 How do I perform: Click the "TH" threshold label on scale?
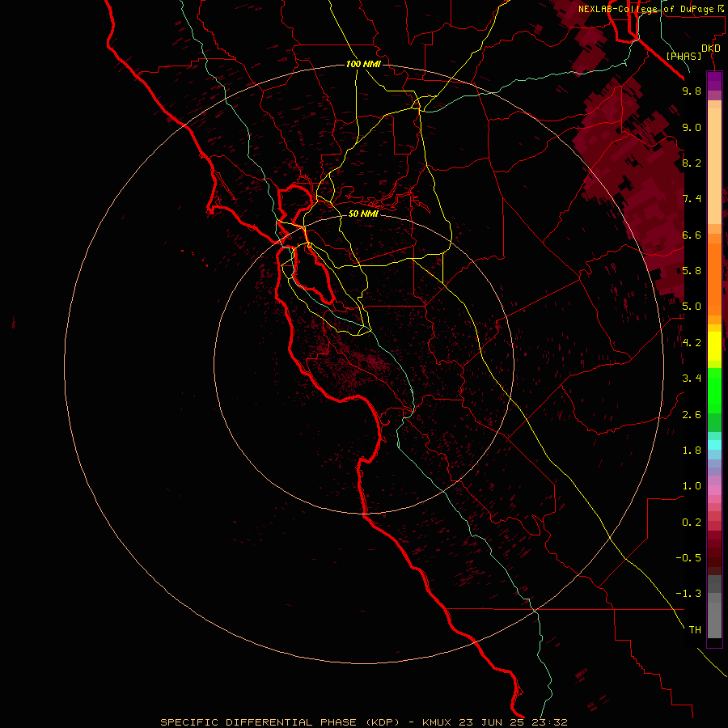pos(695,630)
